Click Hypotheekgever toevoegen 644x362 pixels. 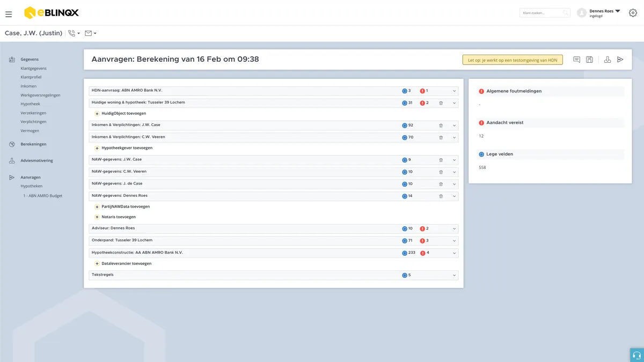(x=123, y=148)
